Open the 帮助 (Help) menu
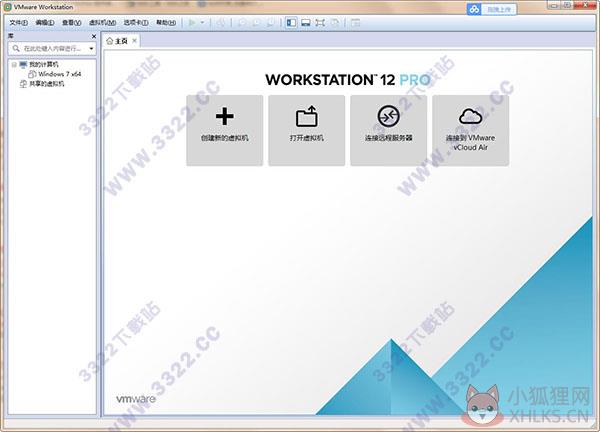The width and height of the screenshot is (600, 432). (x=166, y=23)
